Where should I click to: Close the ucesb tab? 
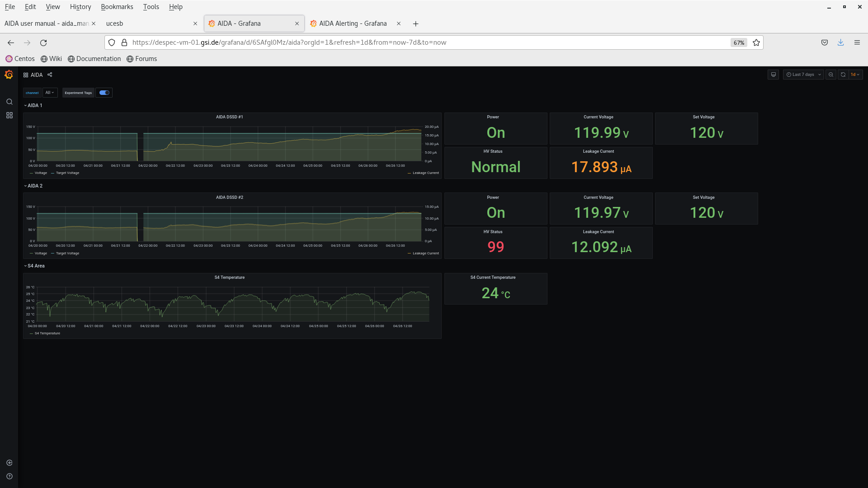pos(195,23)
